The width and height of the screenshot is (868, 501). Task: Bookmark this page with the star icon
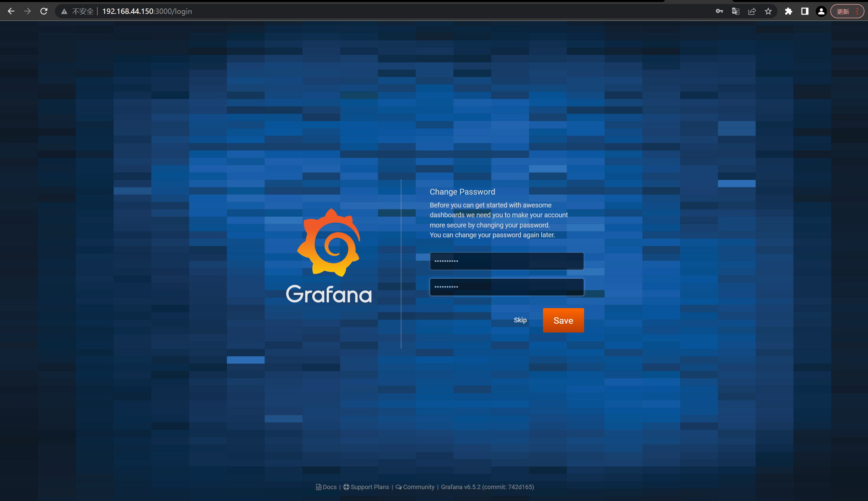pos(768,11)
